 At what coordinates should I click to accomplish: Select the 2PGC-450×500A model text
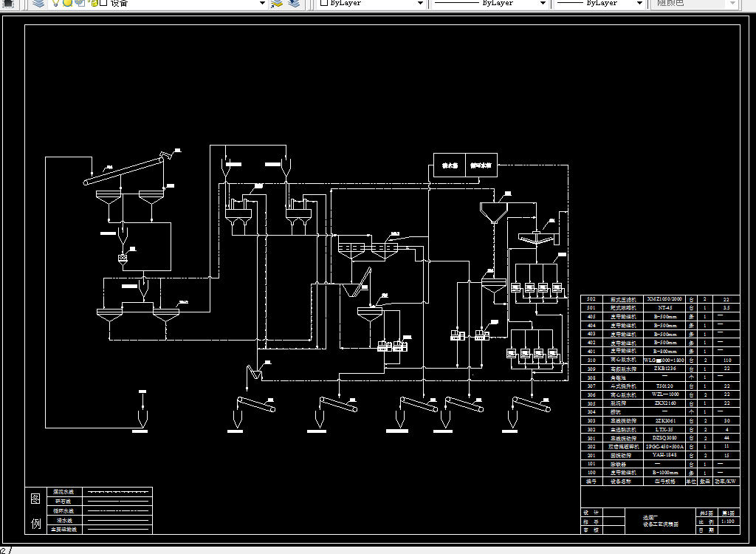[664, 447]
